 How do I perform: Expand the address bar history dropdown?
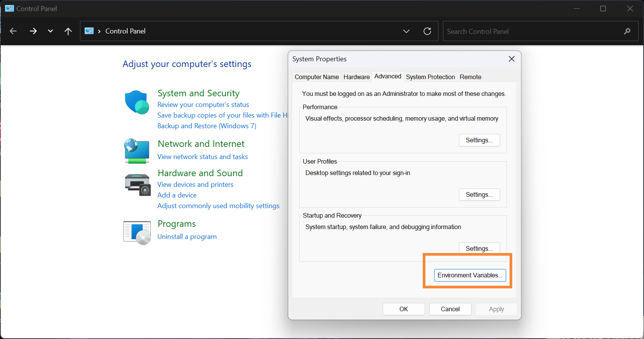pos(406,31)
